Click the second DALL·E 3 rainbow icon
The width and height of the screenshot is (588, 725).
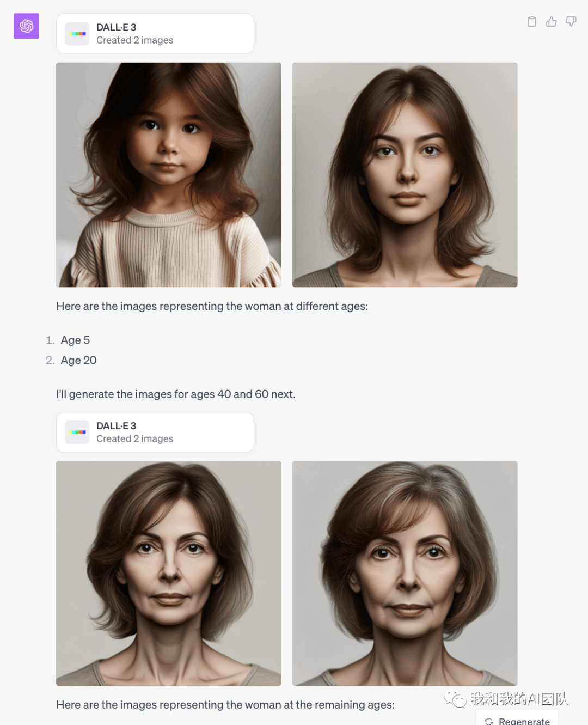click(77, 432)
